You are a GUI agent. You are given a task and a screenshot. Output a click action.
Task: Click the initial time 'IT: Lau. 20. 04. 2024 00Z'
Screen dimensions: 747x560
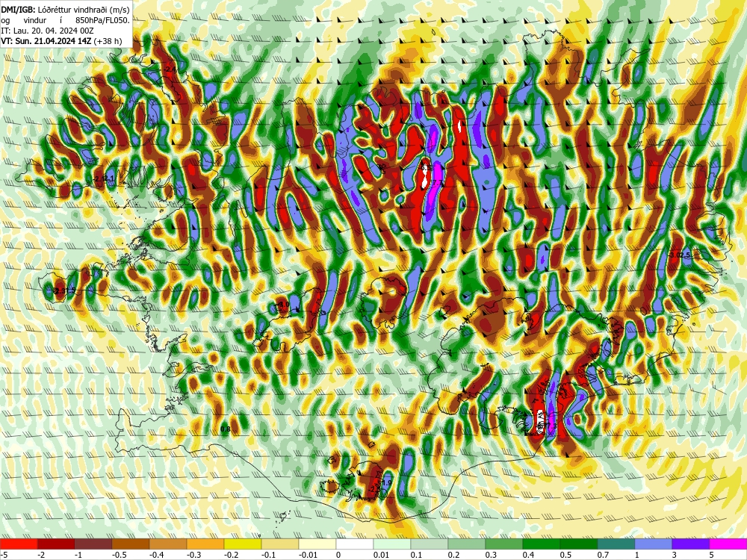click(47, 31)
